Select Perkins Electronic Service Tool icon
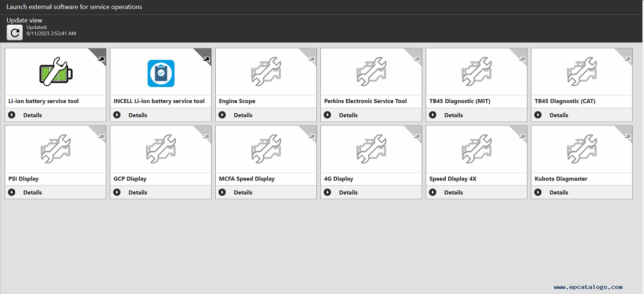Screen dimensions: 644x294 (371, 71)
